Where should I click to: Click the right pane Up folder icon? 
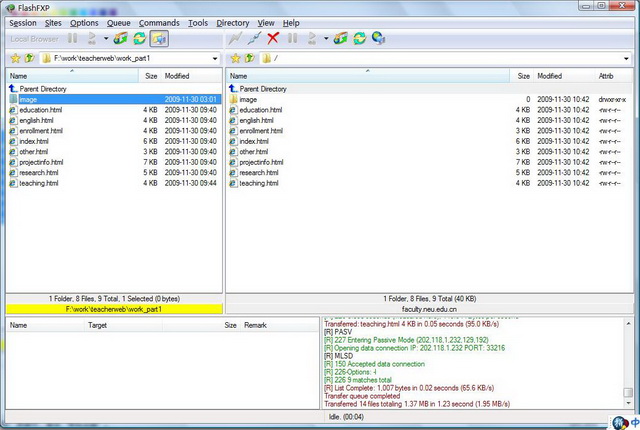[249, 58]
